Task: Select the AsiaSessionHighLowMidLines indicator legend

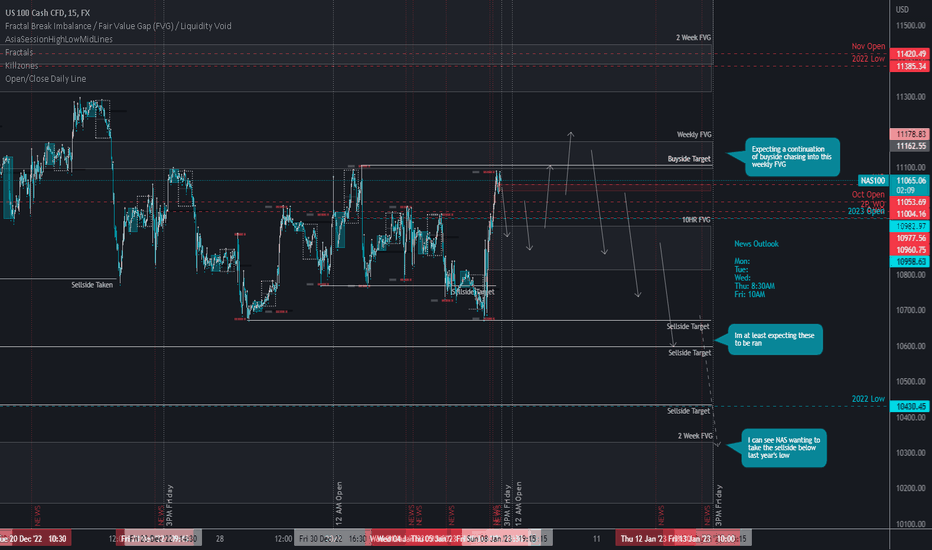Action: click(59, 39)
